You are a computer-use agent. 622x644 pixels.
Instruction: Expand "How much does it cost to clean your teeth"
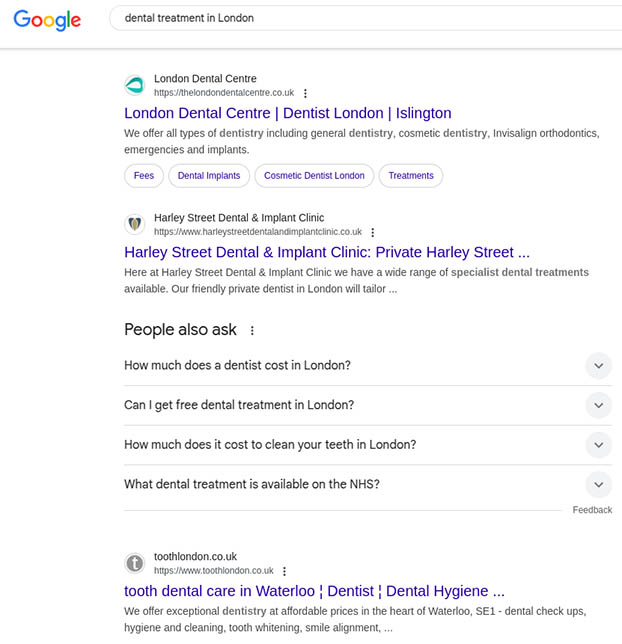(x=598, y=445)
